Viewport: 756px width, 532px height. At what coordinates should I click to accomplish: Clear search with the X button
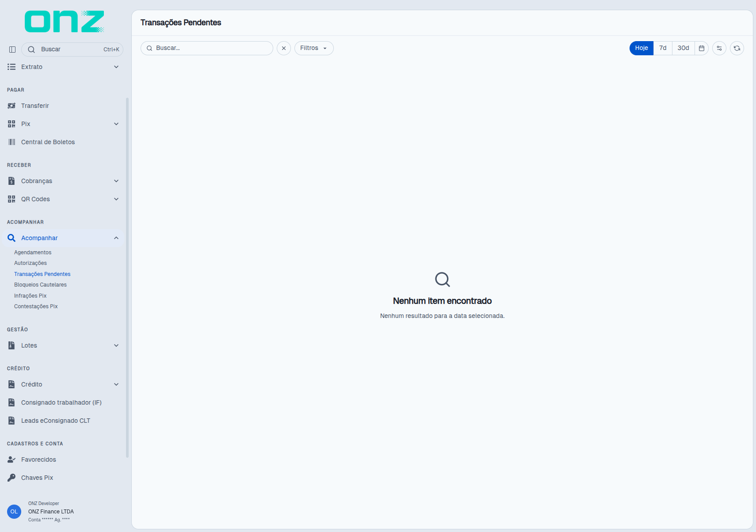tap(284, 48)
